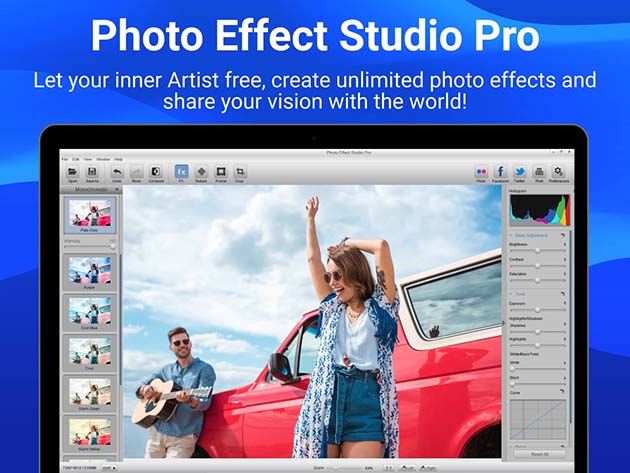Open the File menu

(x=65, y=159)
